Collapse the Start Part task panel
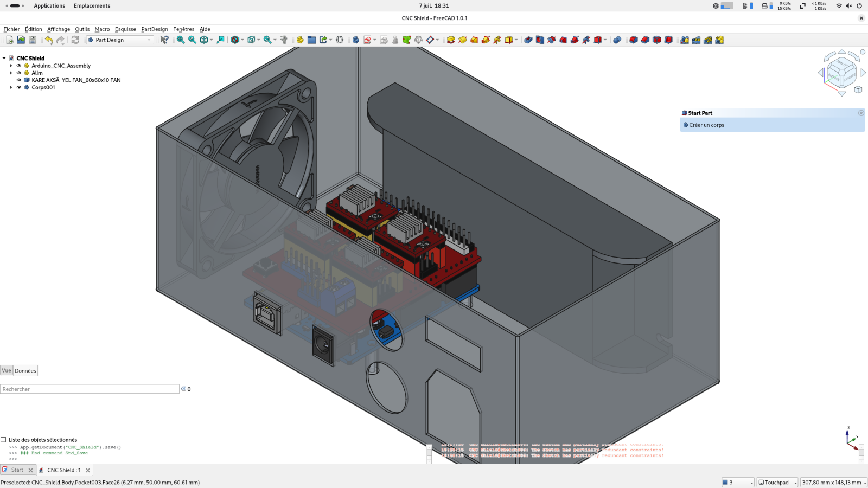Image resolution: width=868 pixels, height=488 pixels. [861, 113]
